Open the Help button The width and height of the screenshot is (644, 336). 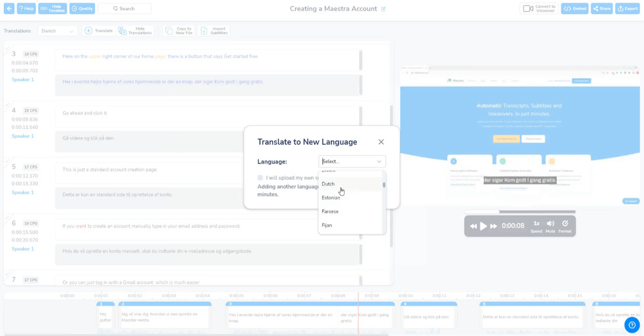point(26,8)
